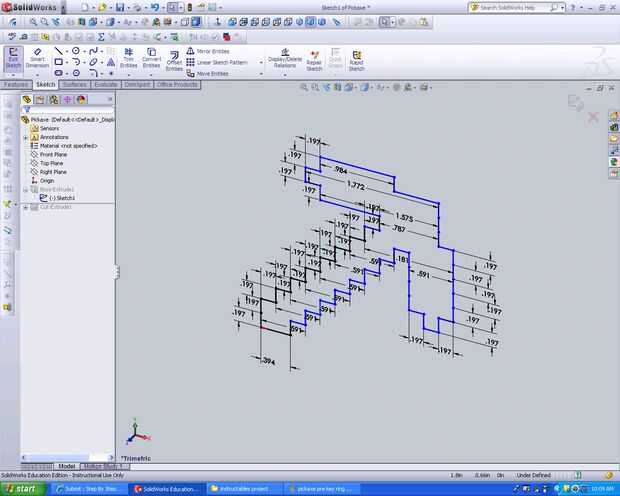Open the SolidWorks main menu arrow
Screen dimensions: 620x496
pyautogui.click(x=62, y=8)
